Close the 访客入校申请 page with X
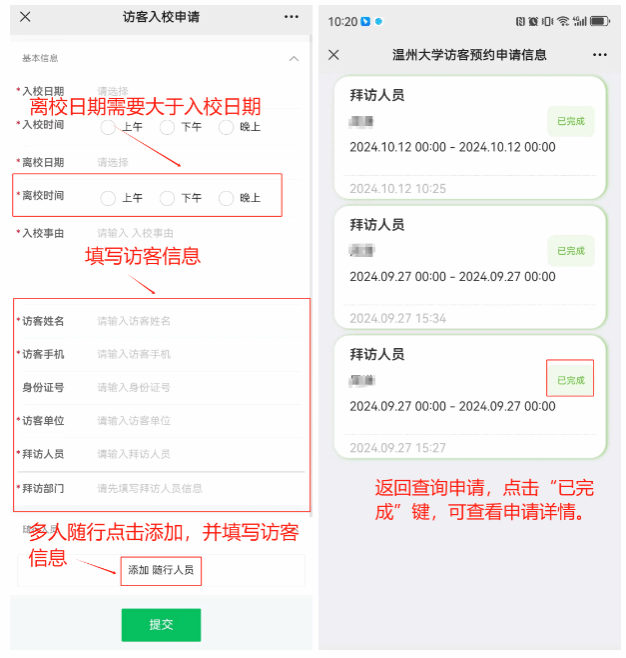The image size is (626, 658). tap(25, 17)
